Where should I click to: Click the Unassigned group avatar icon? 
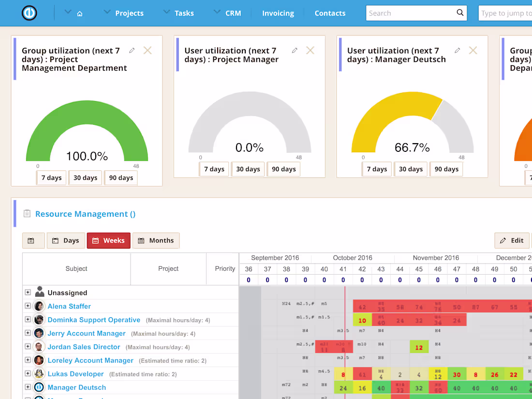(39, 292)
